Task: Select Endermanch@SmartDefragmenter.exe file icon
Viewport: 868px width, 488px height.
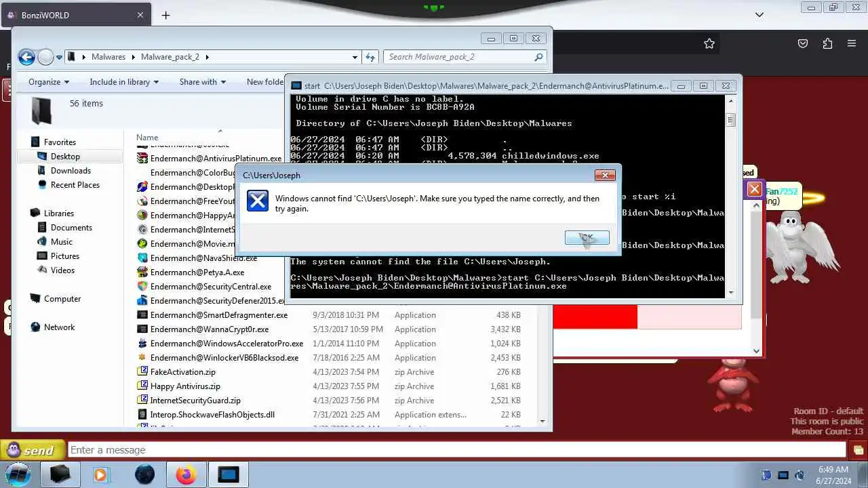Action: 142,314
